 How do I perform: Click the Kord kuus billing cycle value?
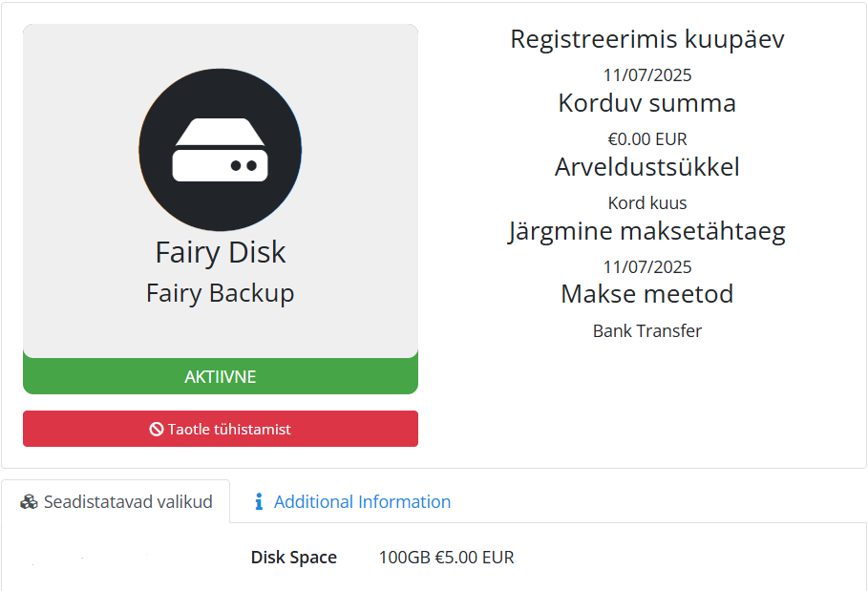[647, 203]
